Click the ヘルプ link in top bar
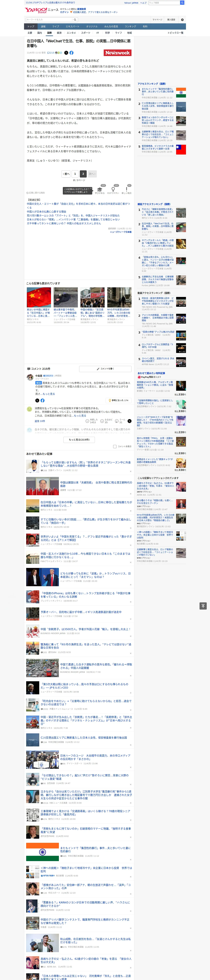Screen dimensions: 210x980 (x=143, y=3)
